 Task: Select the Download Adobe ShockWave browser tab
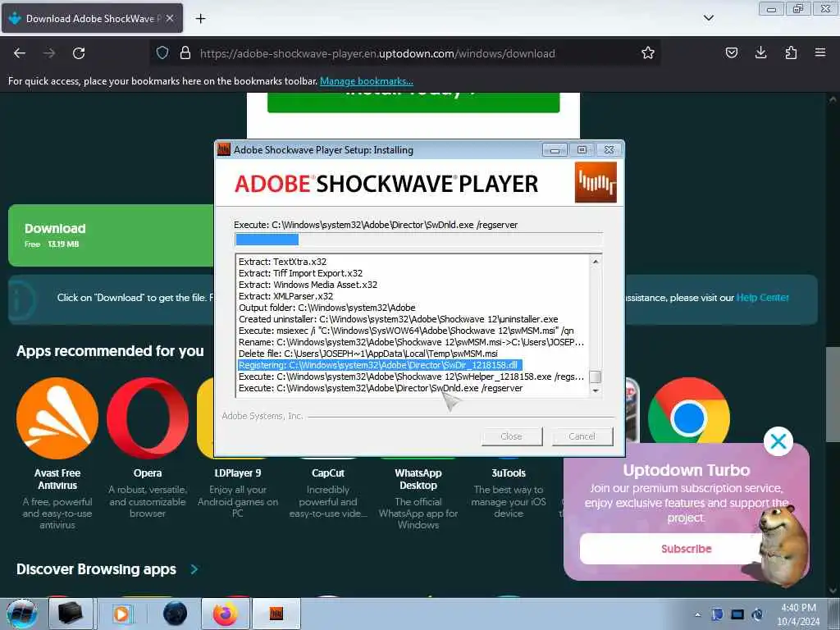pyautogui.click(x=92, y=18)
